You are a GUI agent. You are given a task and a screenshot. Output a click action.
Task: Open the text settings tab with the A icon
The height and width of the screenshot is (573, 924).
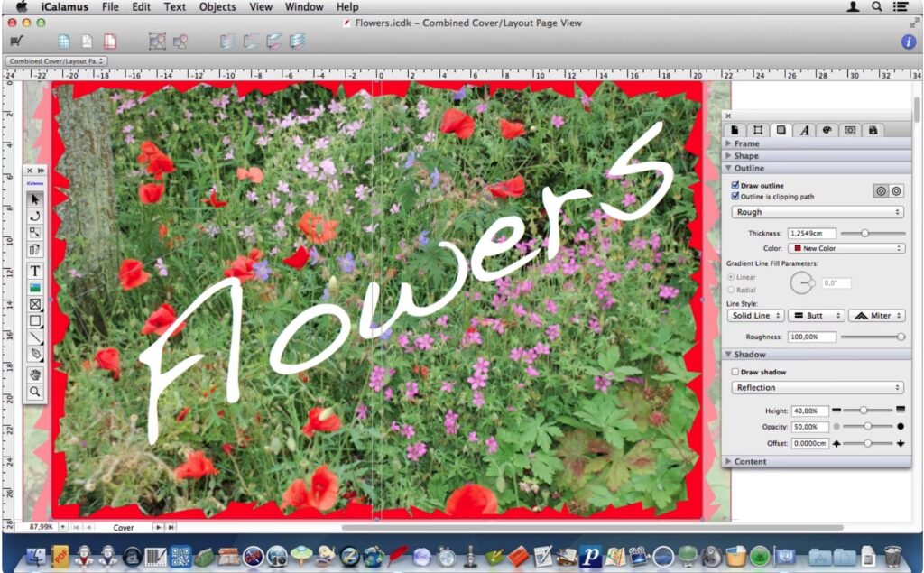click(803, 130)
